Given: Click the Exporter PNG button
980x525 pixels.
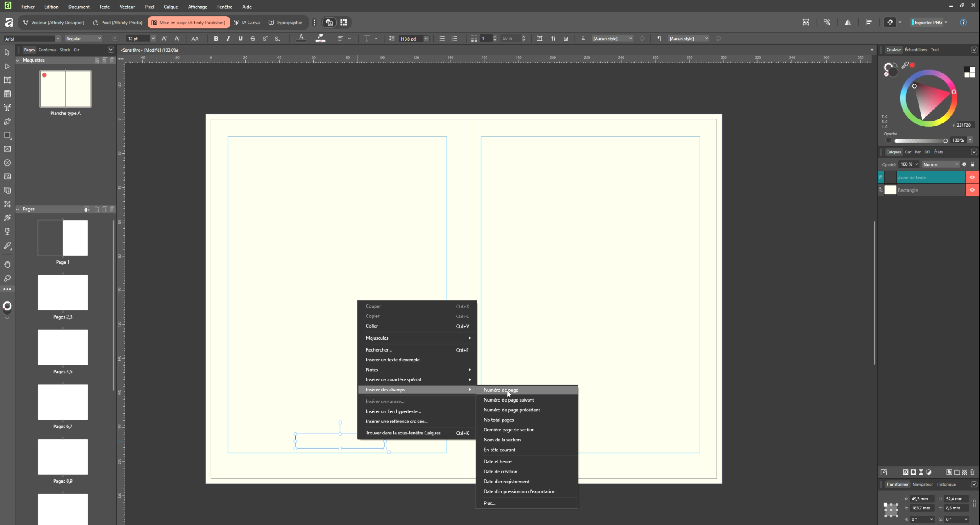Looking at the screenshot, I should coord(928,23).
